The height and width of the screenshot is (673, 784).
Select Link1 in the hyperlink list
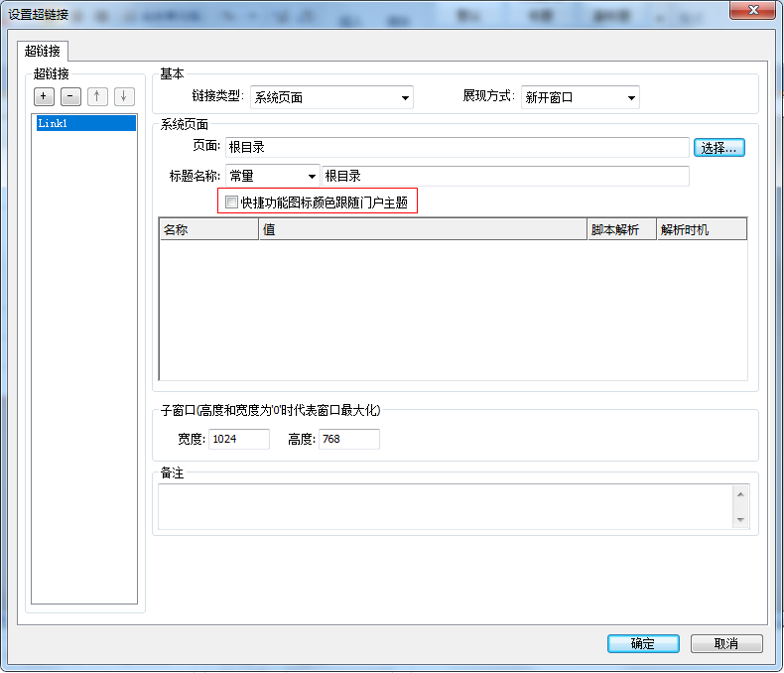coord(84,123)
